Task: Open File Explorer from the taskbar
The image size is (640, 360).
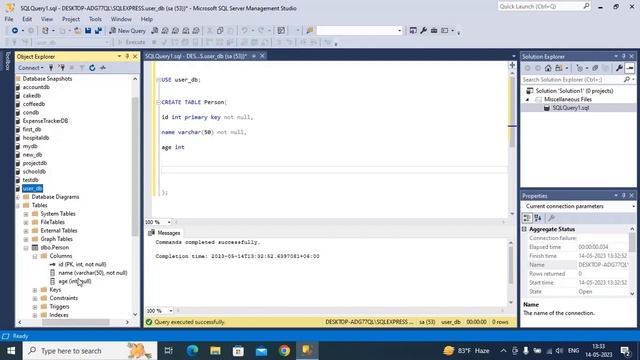Action: 216,351
